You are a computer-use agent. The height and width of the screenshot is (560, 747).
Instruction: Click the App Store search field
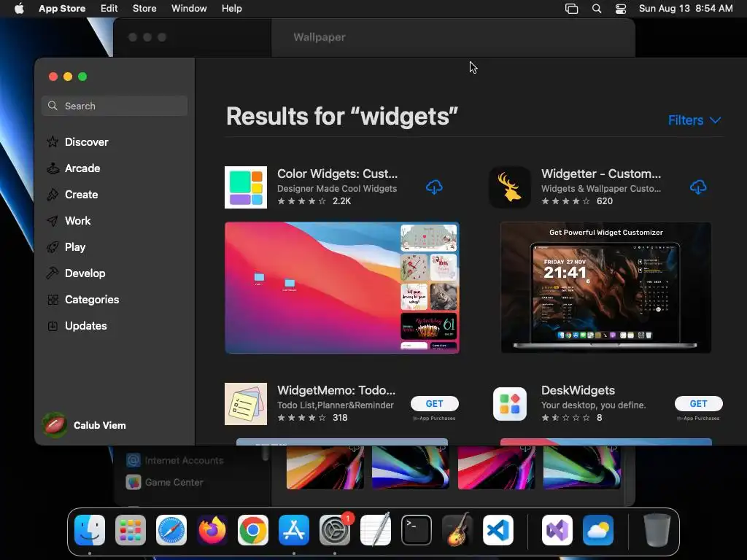(x=115, y=106)
